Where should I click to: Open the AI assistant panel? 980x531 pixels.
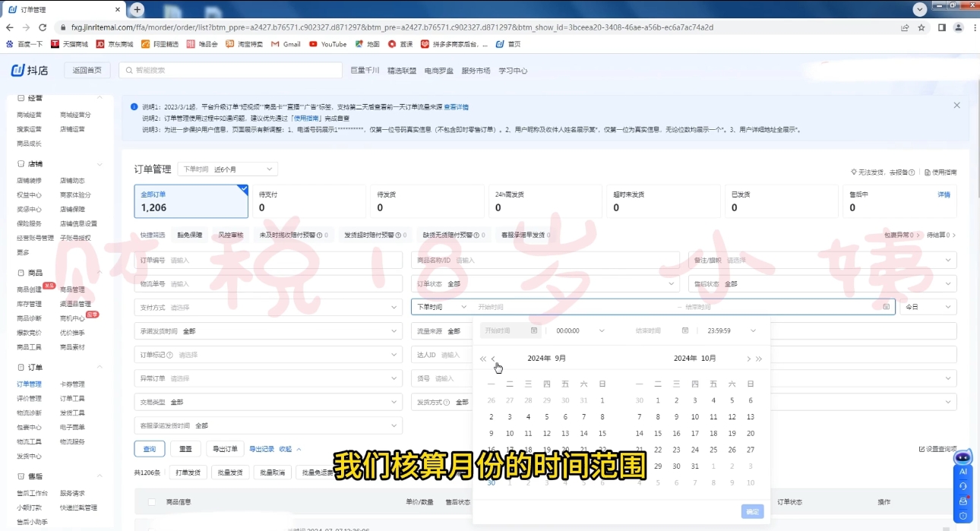[963, 471]
